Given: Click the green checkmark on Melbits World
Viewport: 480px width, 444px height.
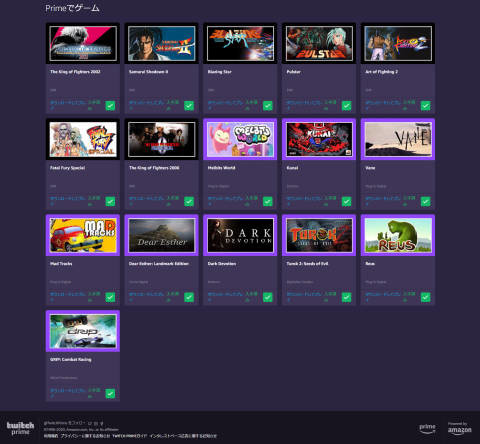Looking at the screenshot, I should [268, 201].
